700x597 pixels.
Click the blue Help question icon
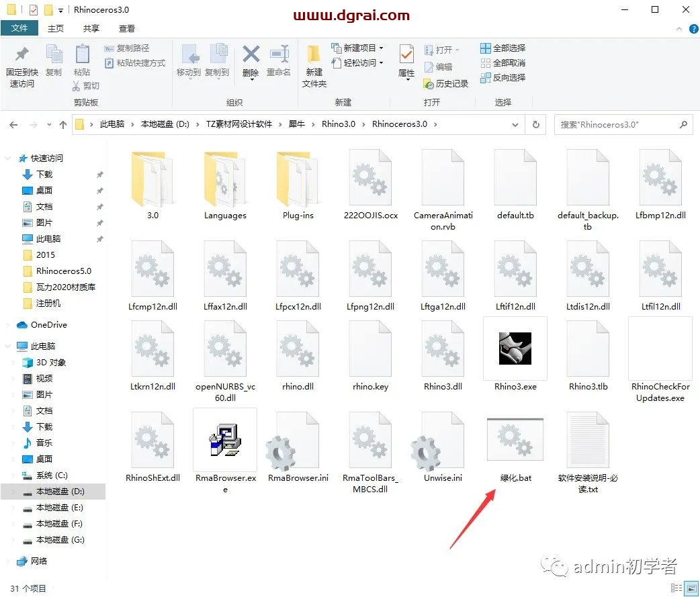pos(693,29)
